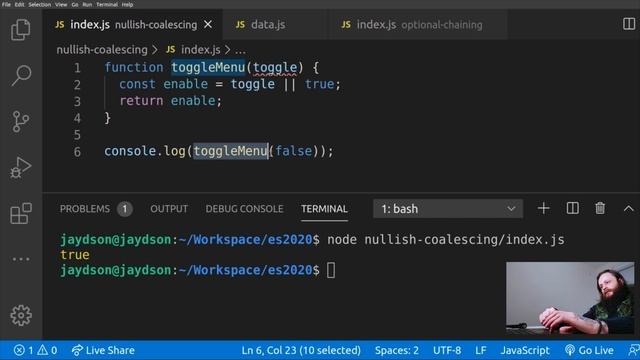Image resolution: width=640 pixels, height=360 pixels.
Task: Open the Go menu
Action: 75,4
